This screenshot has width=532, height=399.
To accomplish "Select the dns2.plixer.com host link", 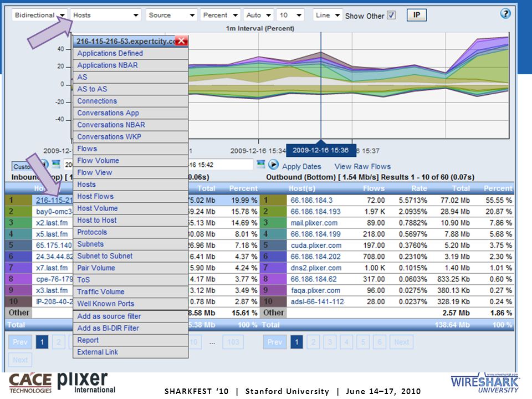I will click(316, 268).
